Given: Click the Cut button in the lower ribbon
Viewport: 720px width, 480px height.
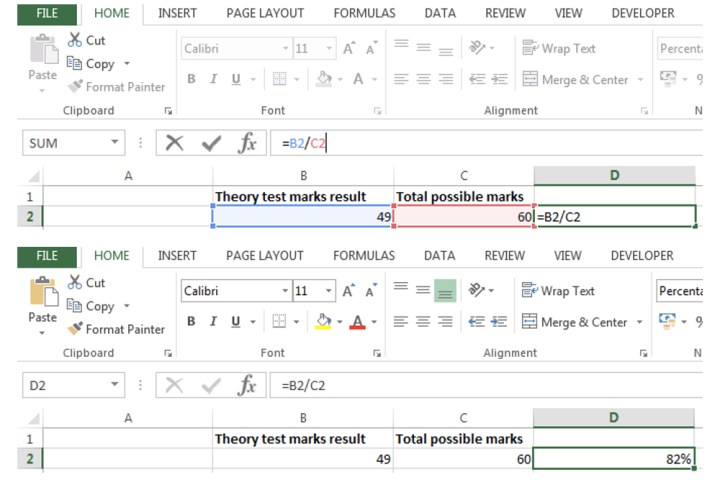Looking at the screenshot, I should [x=86, y=283].
